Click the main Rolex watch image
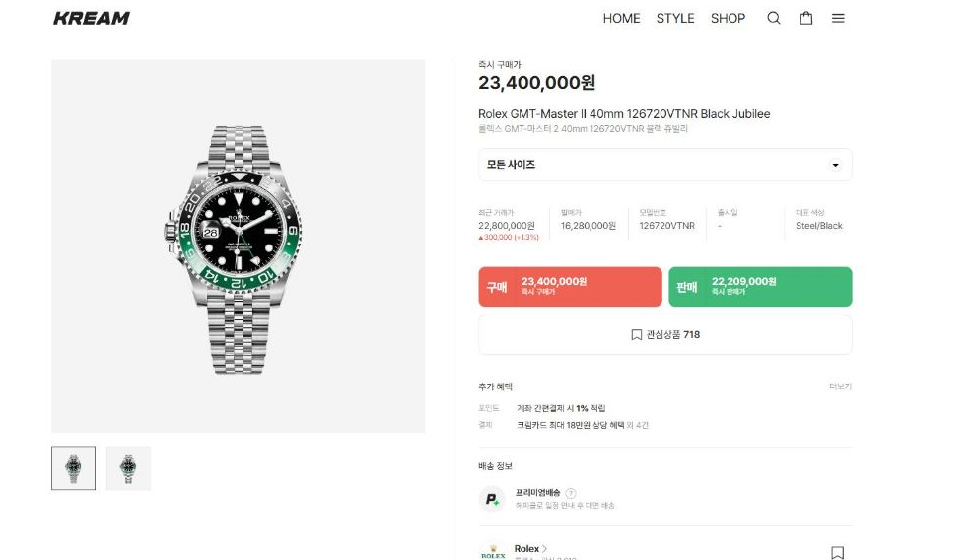Viewport: 974px width, 560px height. click(238, 246)
